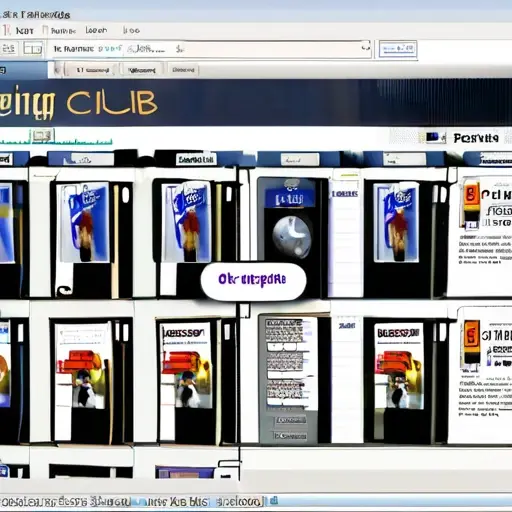Click the leftmost toolbar icon beside the address bar
Viewport: 512px width, 512px height.
(x=9, y=49)
